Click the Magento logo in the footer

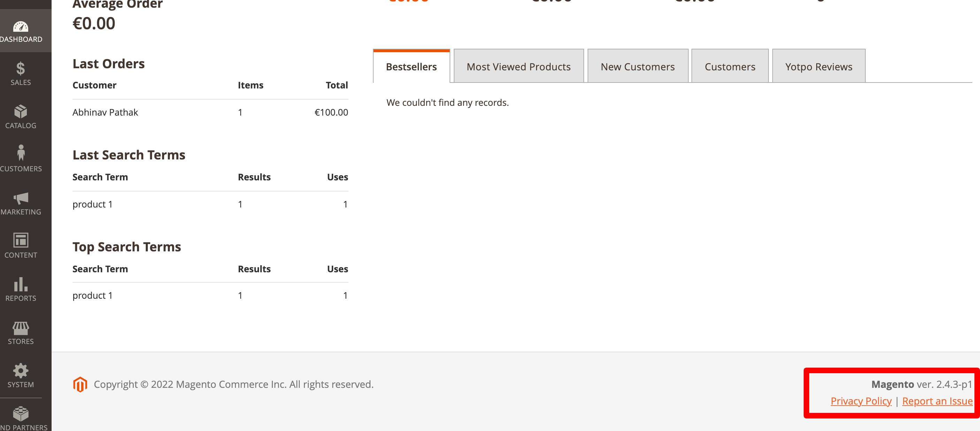point(80,384)
